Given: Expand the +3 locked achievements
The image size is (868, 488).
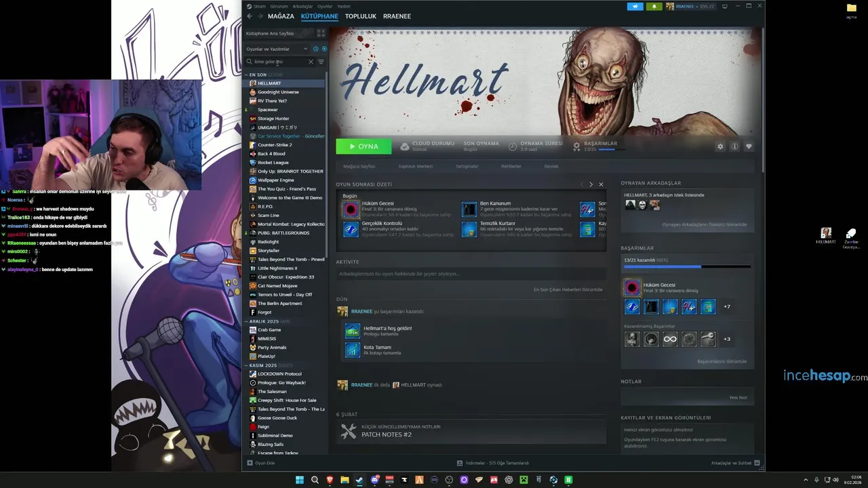Looking at the screenshot, I should pos(726,339).
